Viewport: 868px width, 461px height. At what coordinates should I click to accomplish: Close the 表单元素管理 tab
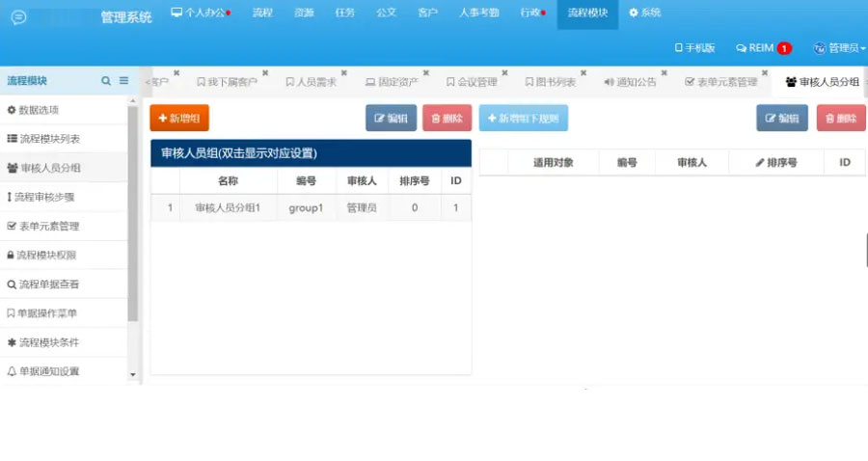pos(765,73)
